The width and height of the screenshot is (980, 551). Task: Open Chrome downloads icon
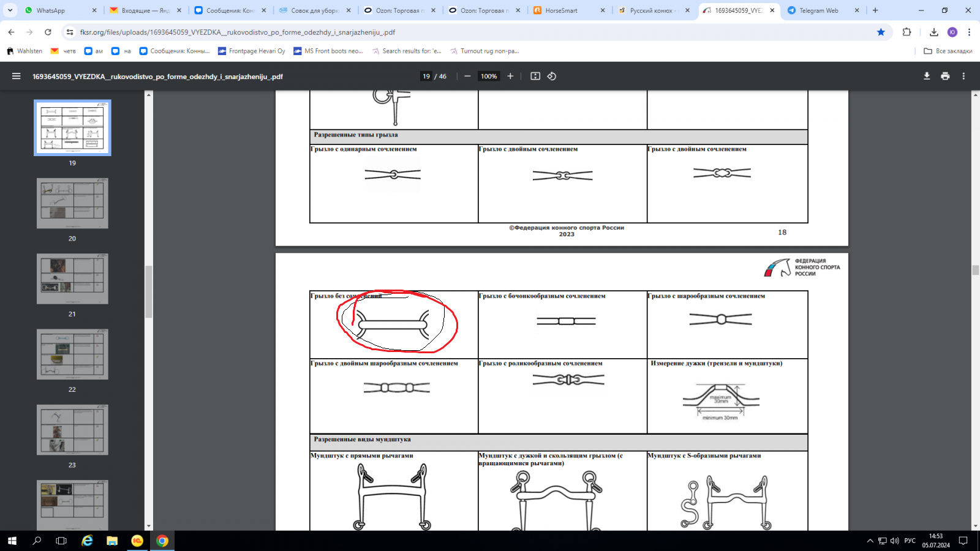933,32
